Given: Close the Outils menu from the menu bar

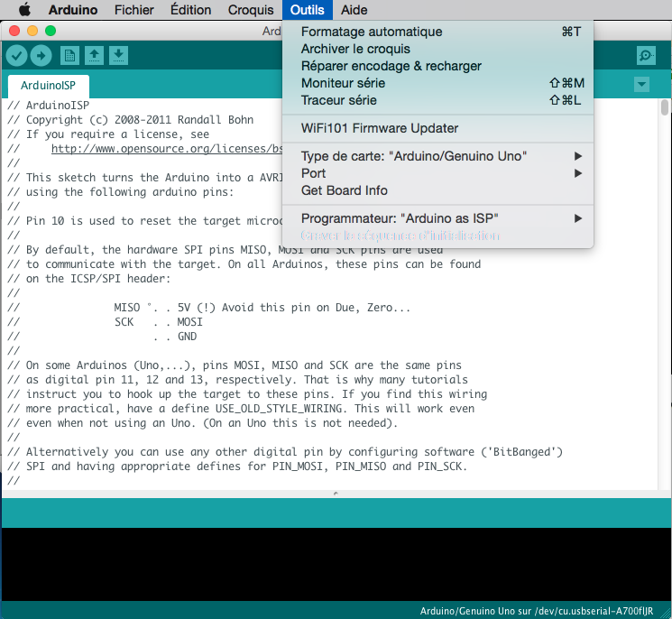Looking at the screenshot, I should [308, 10].
